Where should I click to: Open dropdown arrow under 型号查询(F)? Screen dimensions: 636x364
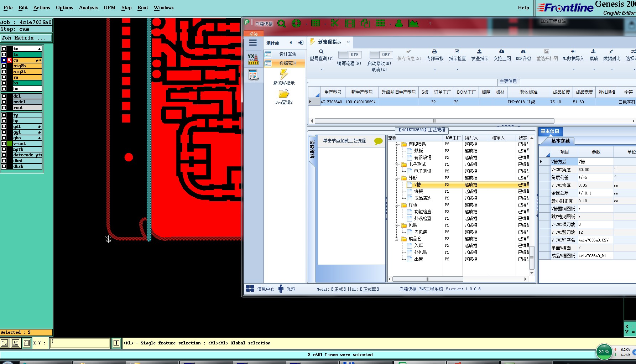321,69
